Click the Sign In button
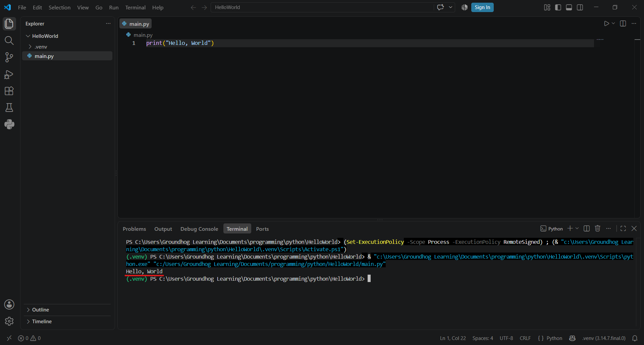The height and width of the screenshot is (345, 644). pyautogui.click(x=482, y=7)
